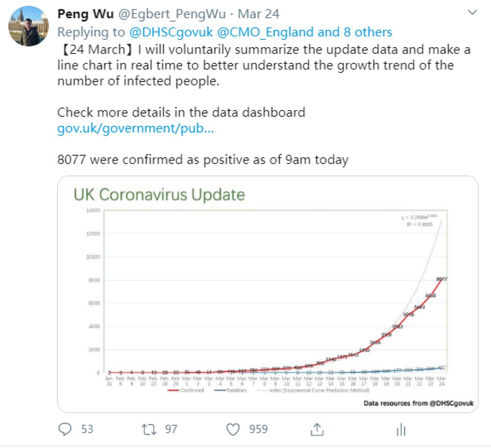The image size is (491, 448).
Task: Retweet this post using the retweet icon
Action: (x=148, y=429)
